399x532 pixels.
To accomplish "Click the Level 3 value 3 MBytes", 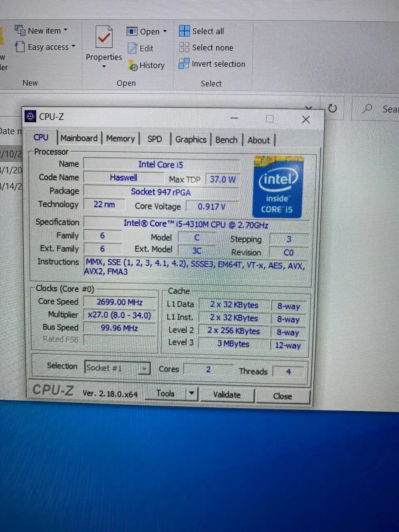I will pos(234,344).
